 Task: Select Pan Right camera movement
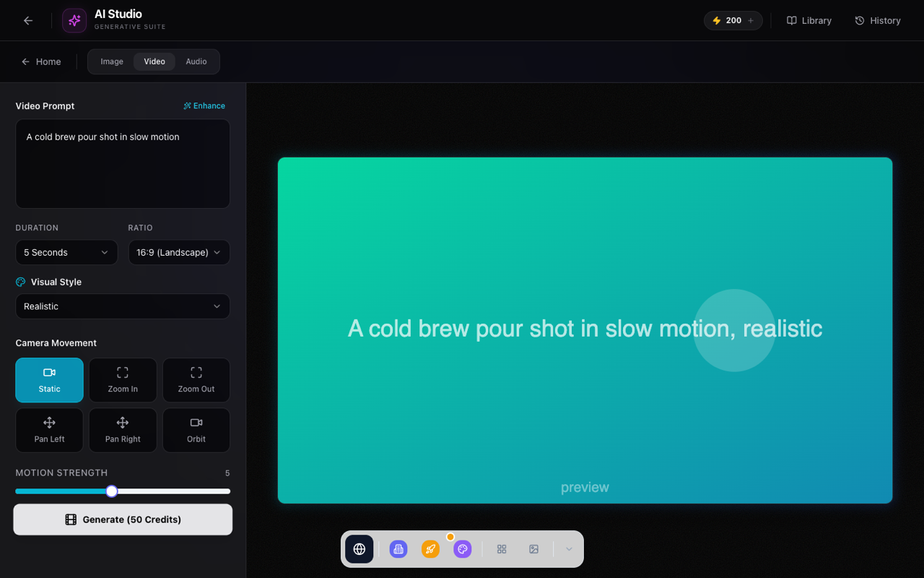[123, 430]
